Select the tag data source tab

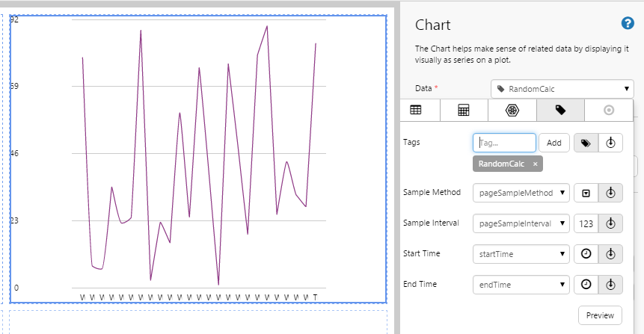click(560, 110)
